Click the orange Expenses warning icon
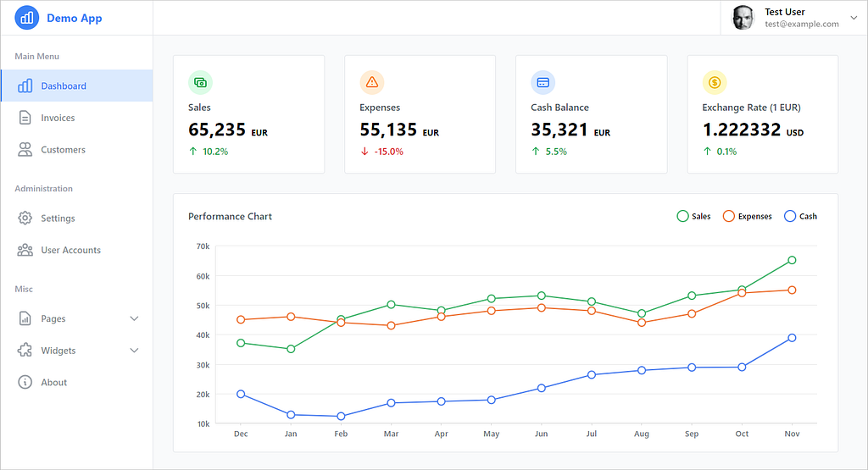Image resolution: width=868 pixels, height=470 pixels. tap(371, 82)
